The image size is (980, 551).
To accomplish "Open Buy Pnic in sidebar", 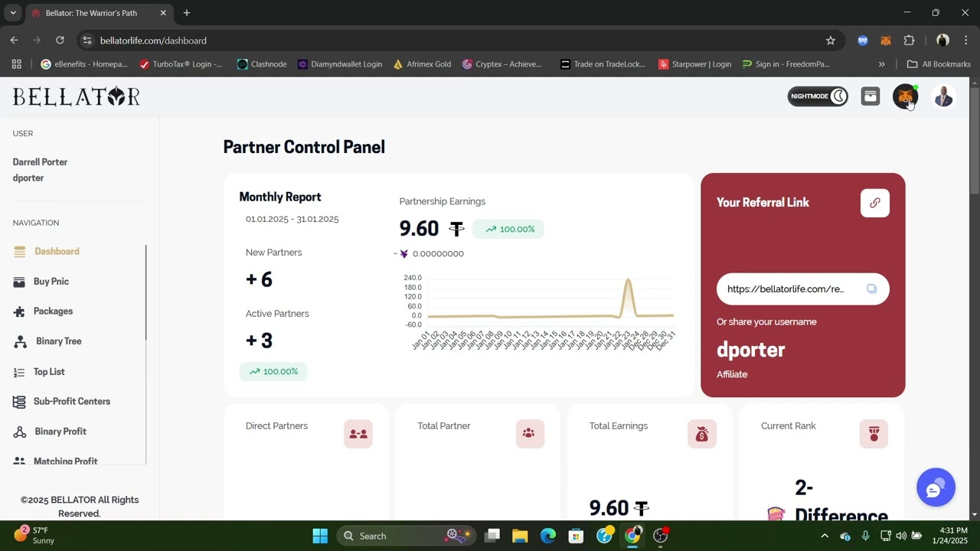I will pyautogui.click(x=51, y=282).
